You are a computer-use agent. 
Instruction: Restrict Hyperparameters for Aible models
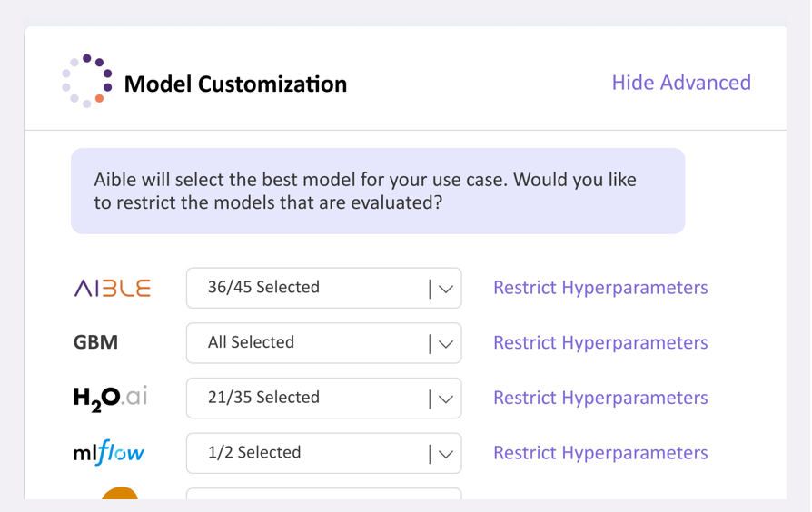(x=600, y=288)
